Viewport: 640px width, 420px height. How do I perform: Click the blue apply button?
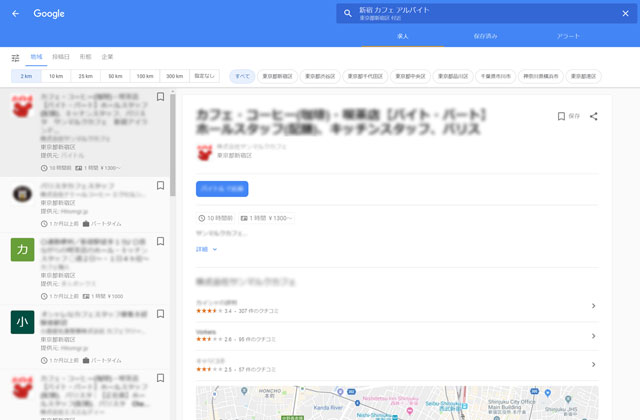222,188
